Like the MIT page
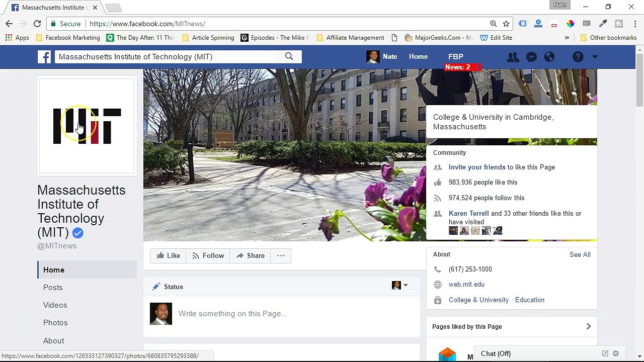 tap(168, 256)
